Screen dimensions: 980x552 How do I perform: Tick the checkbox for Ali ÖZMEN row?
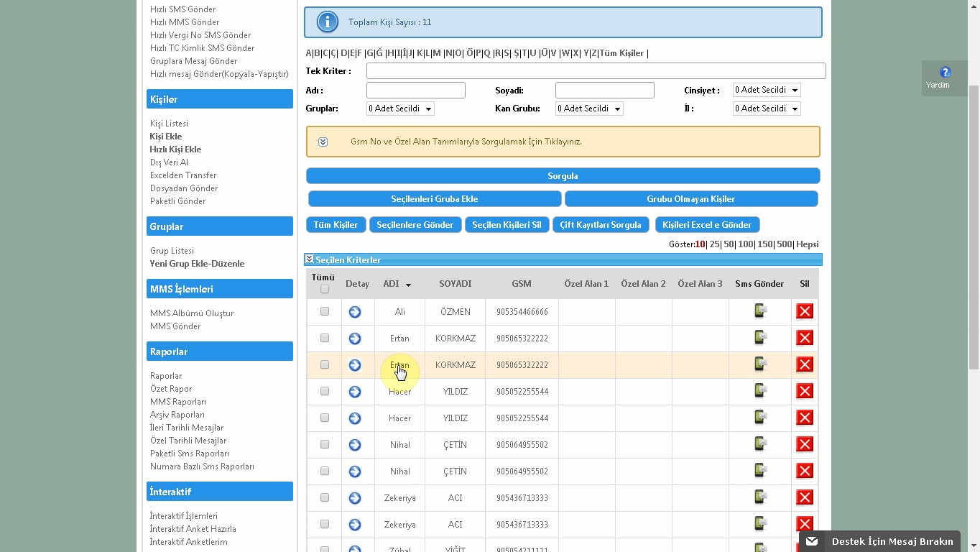point(325,311)
